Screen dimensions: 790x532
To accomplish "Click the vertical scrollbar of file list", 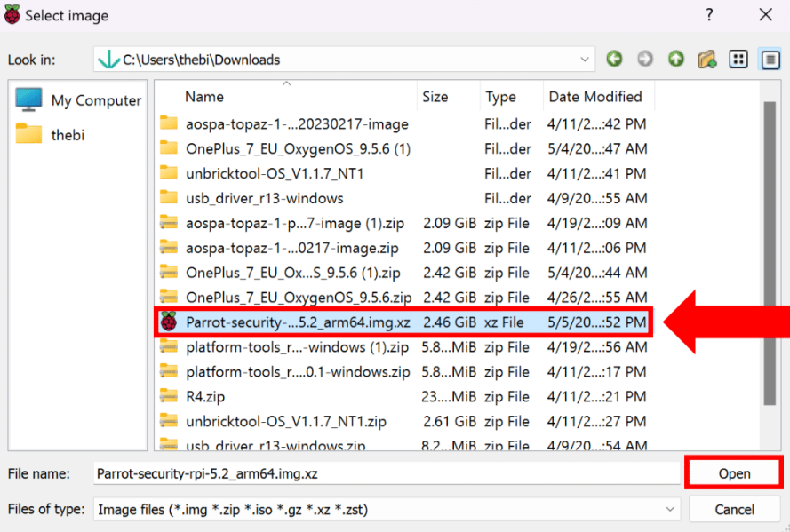I will 770,253.
